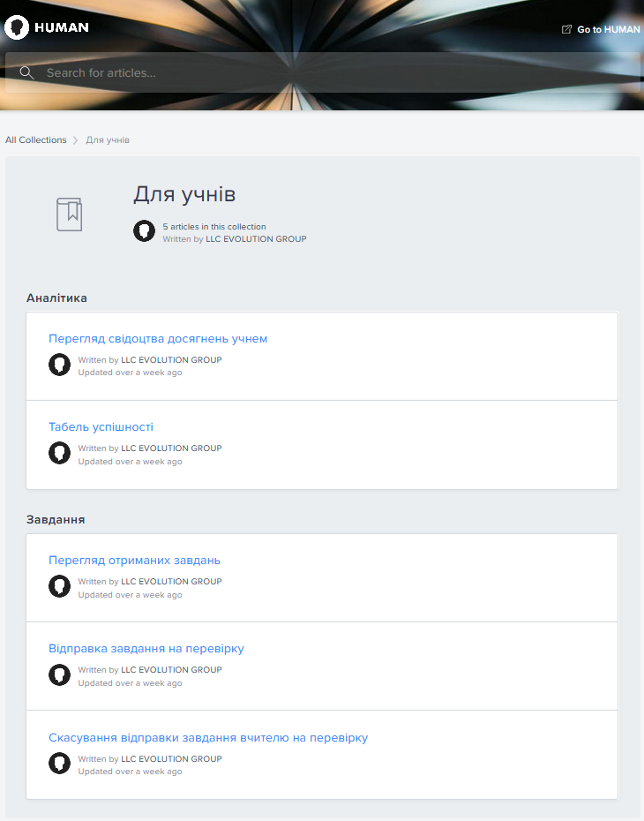The image size is (644, 821).
Task: Open the Go to HUMAN link
Action: coord(601,29)
